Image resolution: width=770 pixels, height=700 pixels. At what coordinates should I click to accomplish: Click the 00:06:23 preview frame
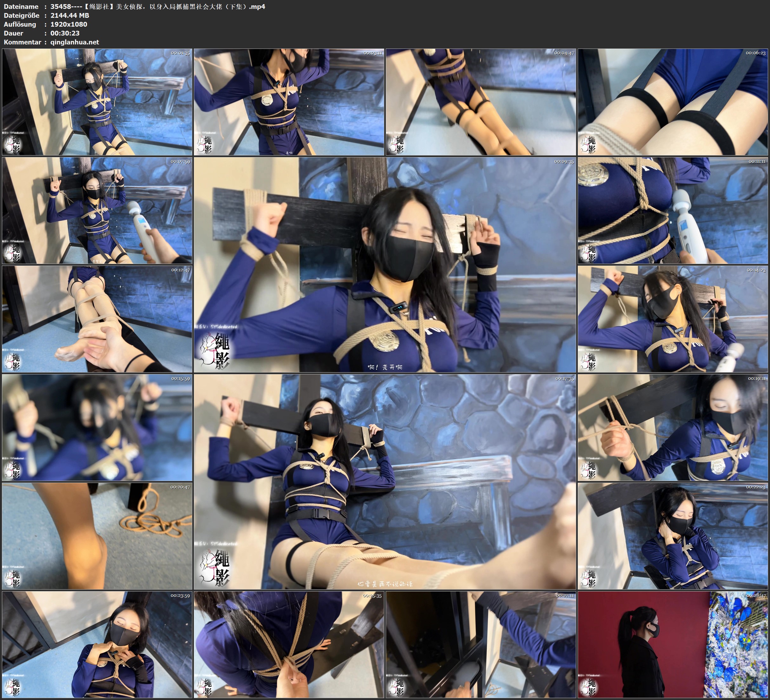point(673,102)
